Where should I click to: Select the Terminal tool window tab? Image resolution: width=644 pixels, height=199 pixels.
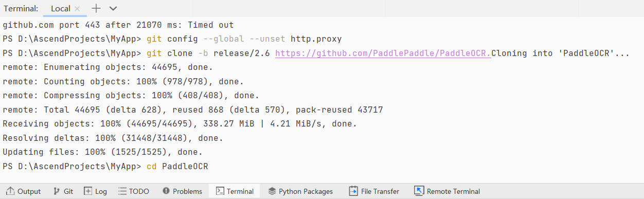(235, 191)
